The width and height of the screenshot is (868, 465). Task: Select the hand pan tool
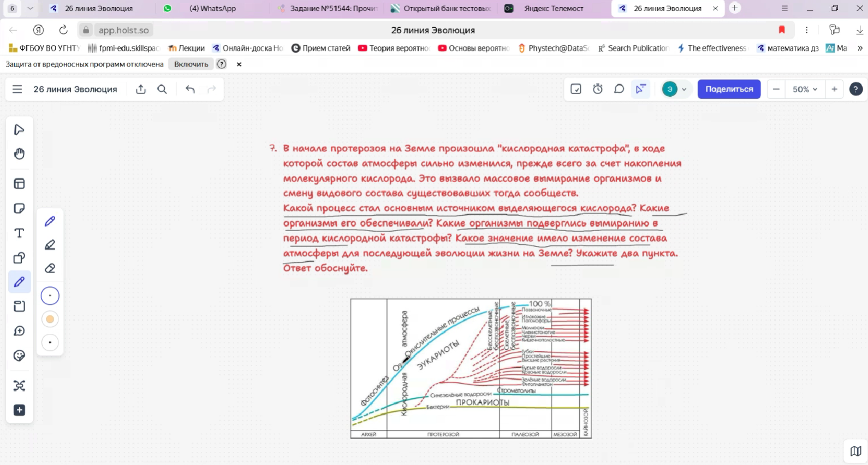pyautogui.click(x=19, y=154)
